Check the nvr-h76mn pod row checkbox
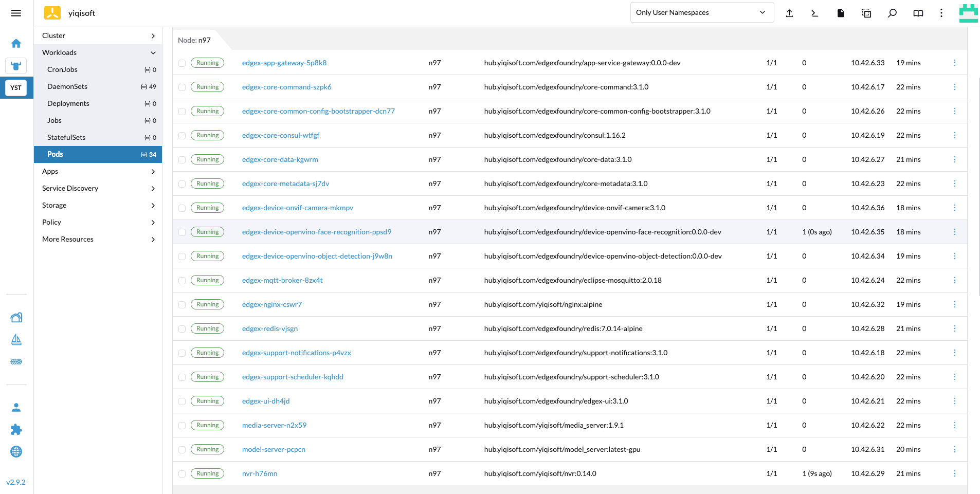The image size is (980, 494). coord(182,474)
